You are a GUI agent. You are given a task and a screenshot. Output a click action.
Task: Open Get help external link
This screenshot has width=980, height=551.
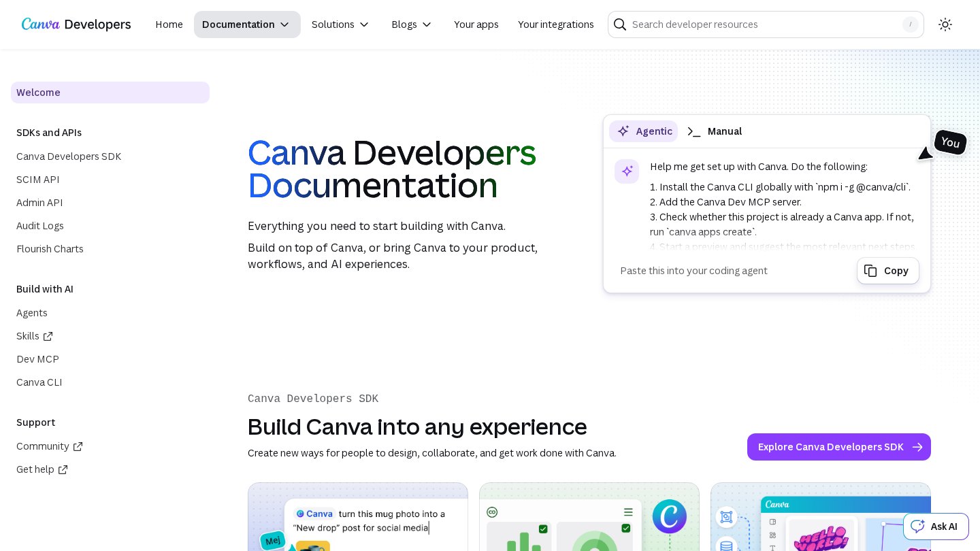coord(42,469)
